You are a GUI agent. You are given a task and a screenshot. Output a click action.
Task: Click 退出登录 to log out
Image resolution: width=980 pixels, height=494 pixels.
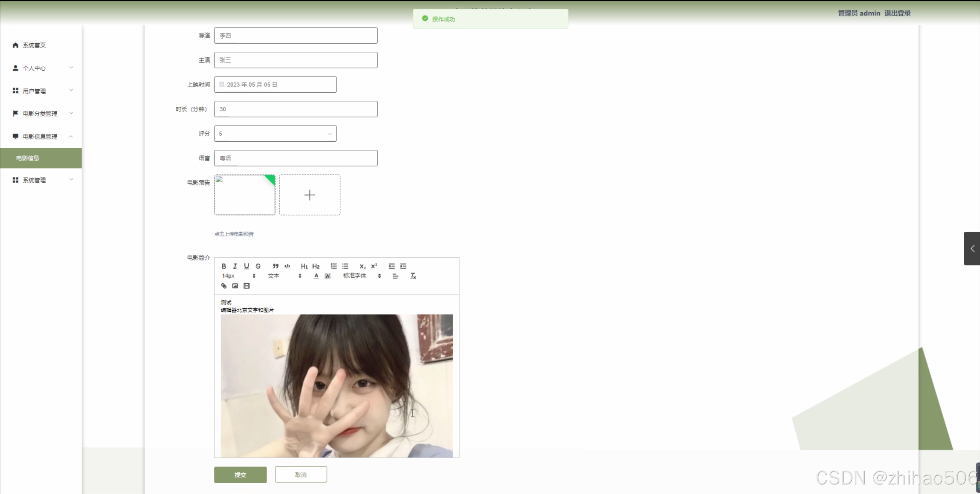[897, 13]
